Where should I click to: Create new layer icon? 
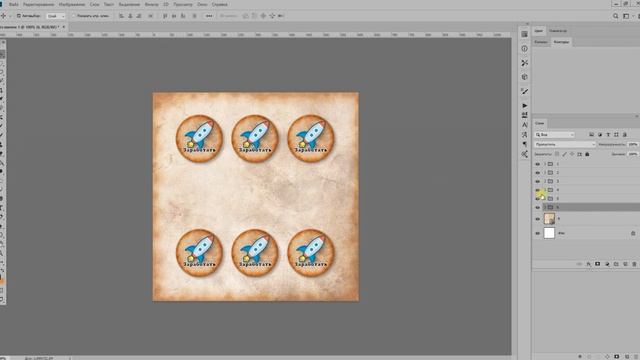[625, 264]
